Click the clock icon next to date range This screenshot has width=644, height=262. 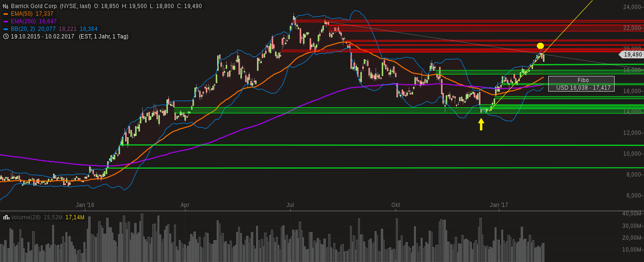coord(6,36)
